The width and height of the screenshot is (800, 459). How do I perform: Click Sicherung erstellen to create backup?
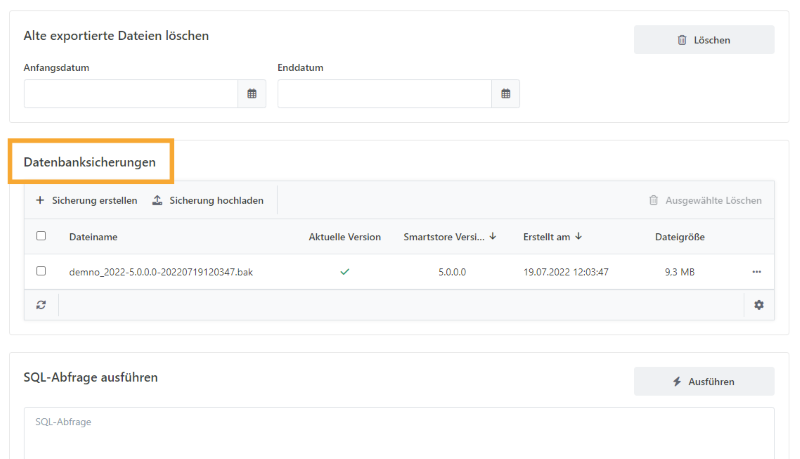pyautogui.click(x=86, y=200)
